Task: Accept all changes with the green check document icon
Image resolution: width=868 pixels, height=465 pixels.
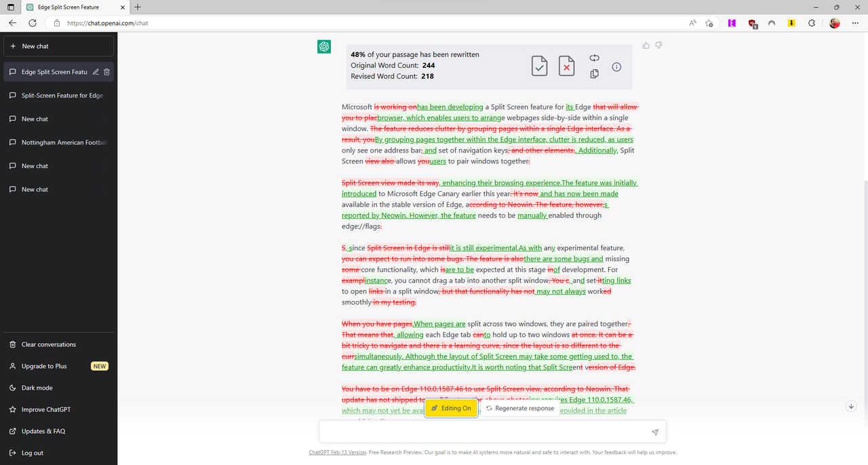Action: coord(539,66)
